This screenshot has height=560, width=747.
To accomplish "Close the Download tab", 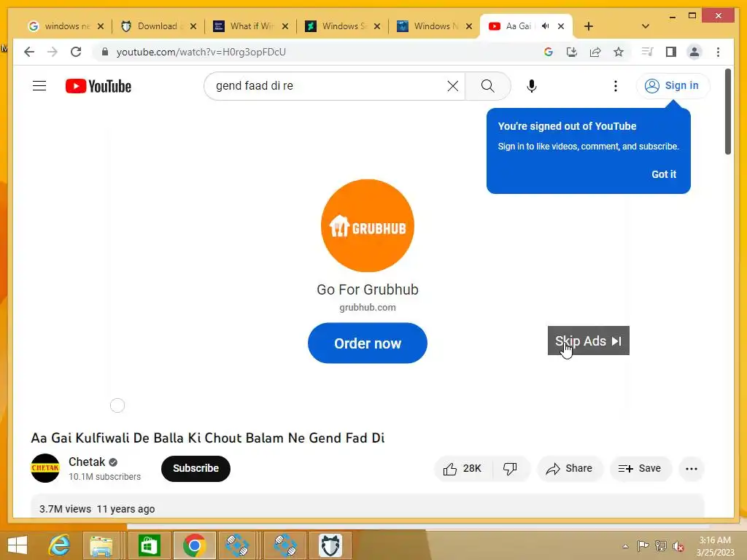I will click(193, 26).
